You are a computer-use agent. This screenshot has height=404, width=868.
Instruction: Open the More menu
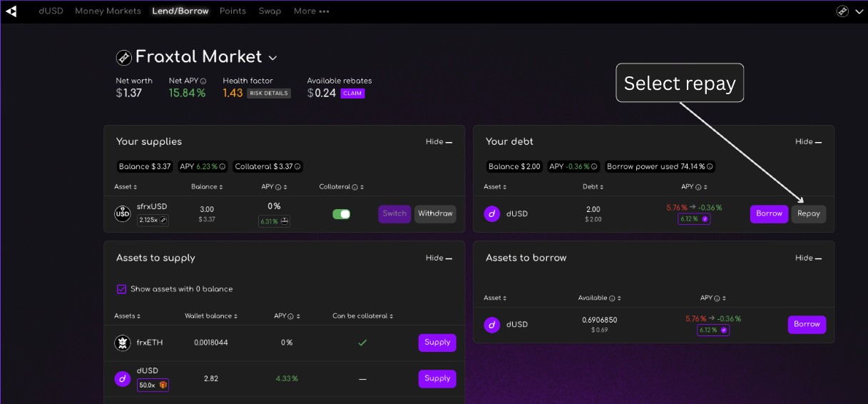tap(311, 11)
